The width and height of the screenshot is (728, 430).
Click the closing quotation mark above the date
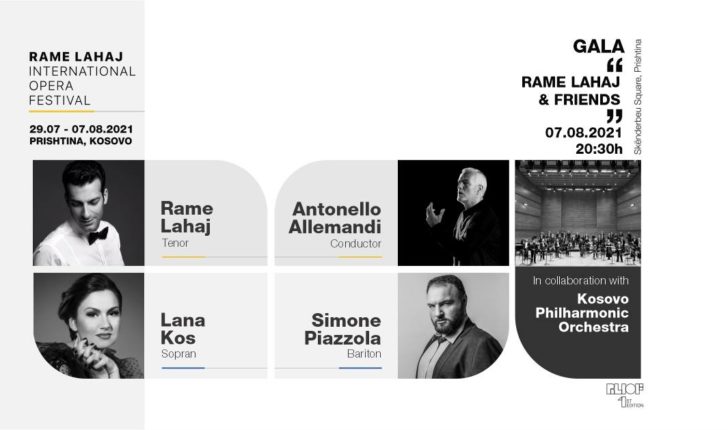point(615,116)
